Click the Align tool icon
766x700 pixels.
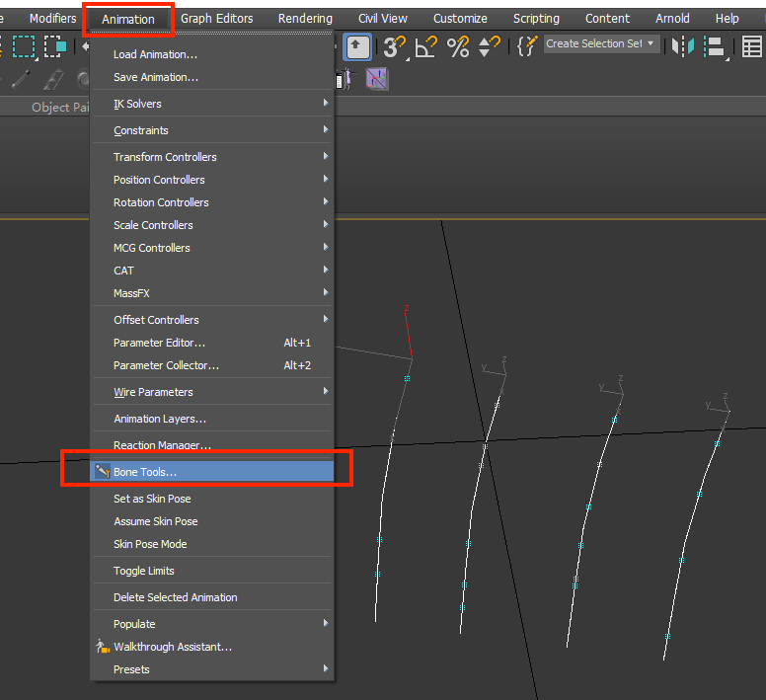pyautogui.click(x=715, y=46)
